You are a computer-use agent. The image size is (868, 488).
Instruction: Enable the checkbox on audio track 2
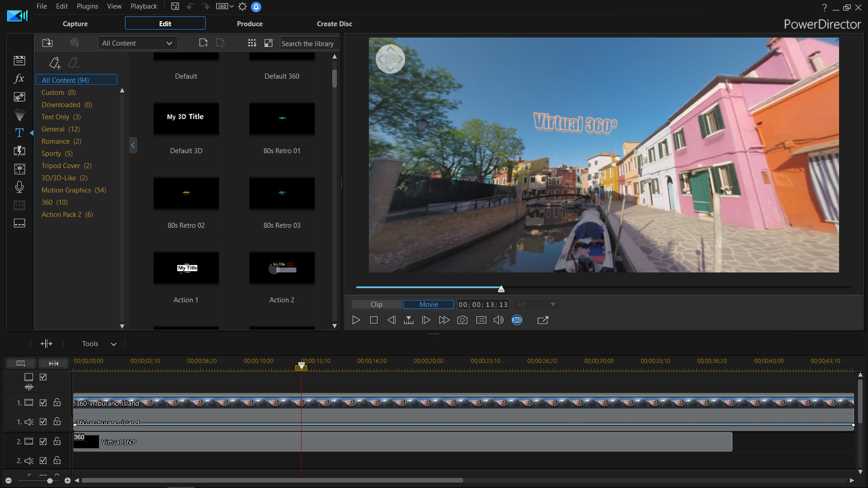pyautogui.click(x=43, y=460)
